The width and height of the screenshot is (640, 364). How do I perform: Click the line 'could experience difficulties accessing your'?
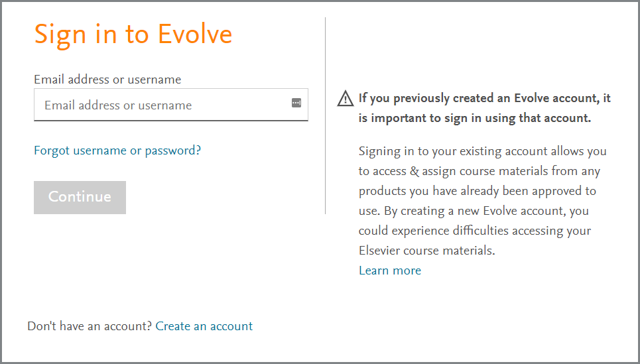point(475,231)
